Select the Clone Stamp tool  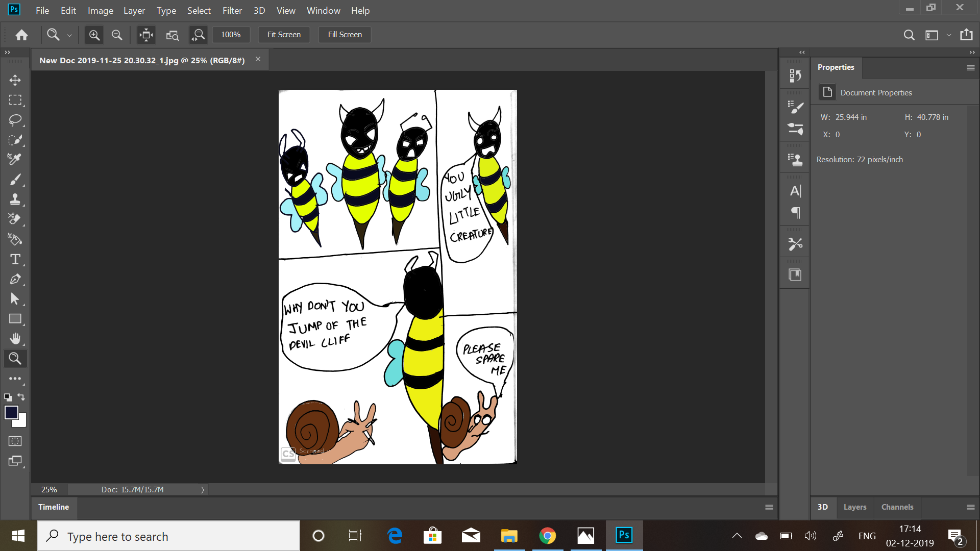point(15,199)
